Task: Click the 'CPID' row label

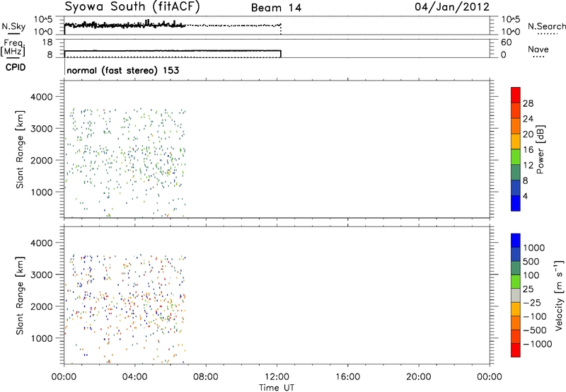Action: (16, 67)
